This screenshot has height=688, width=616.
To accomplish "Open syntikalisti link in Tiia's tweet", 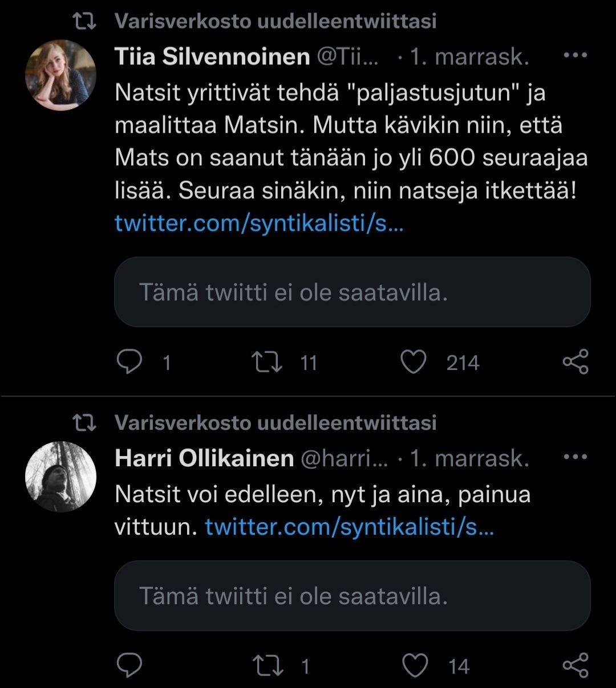I will pos(260,222).
